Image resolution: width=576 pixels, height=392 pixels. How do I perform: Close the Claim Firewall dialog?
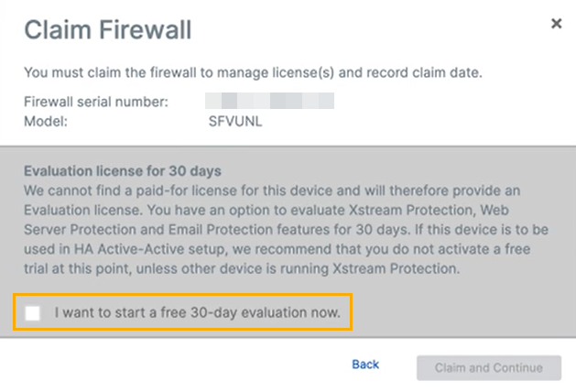tap(556, 24)
